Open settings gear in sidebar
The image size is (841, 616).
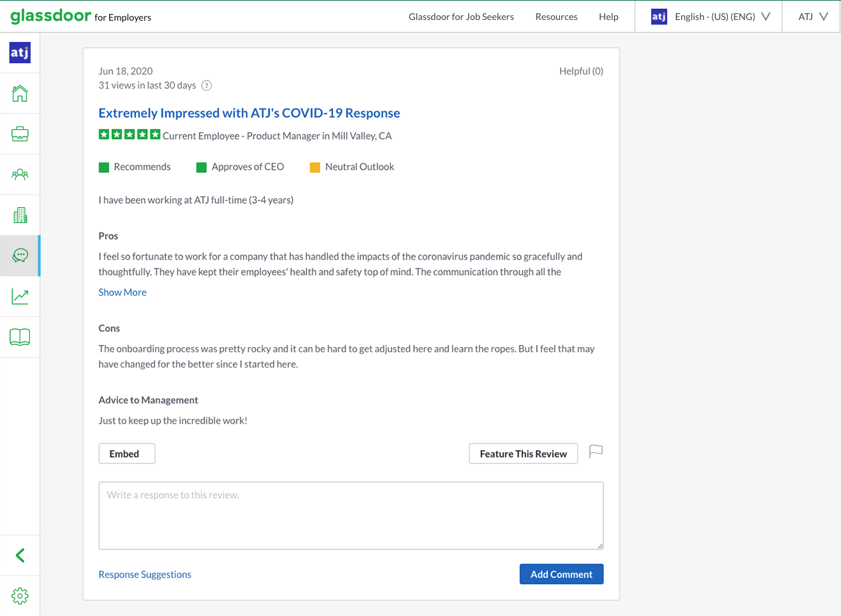tap(20, 596)
